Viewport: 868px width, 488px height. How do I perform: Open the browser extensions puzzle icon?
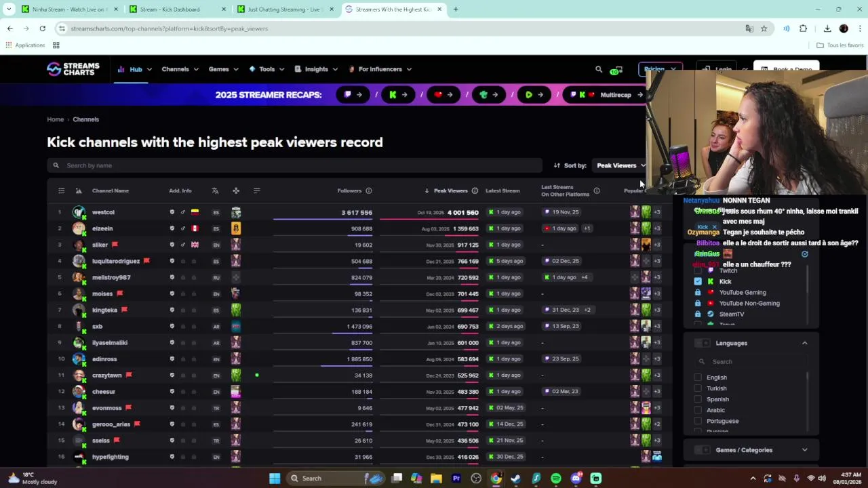pos(804,28)
